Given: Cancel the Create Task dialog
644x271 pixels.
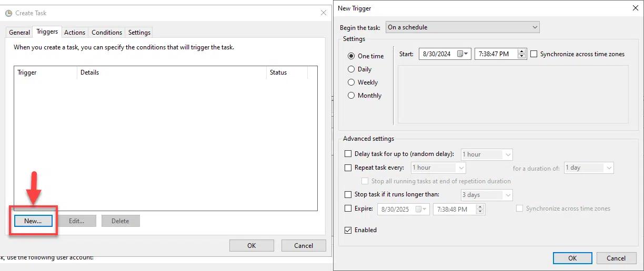Looking at the screenshot, I should [x=304, y=246].
